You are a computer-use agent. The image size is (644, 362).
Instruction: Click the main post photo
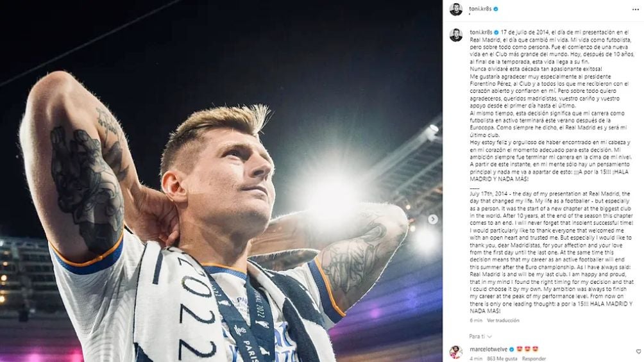(x=221, y=181)
